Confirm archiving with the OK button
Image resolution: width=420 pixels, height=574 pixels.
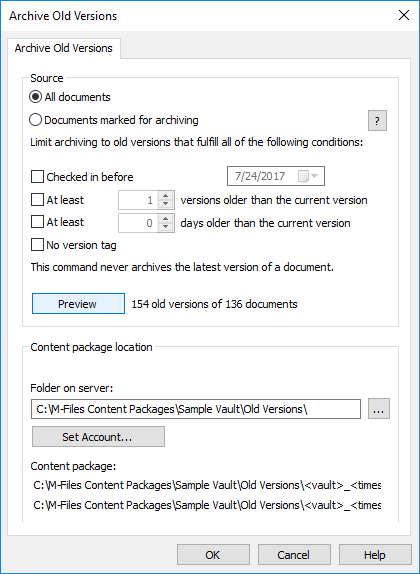click(213, 555)
